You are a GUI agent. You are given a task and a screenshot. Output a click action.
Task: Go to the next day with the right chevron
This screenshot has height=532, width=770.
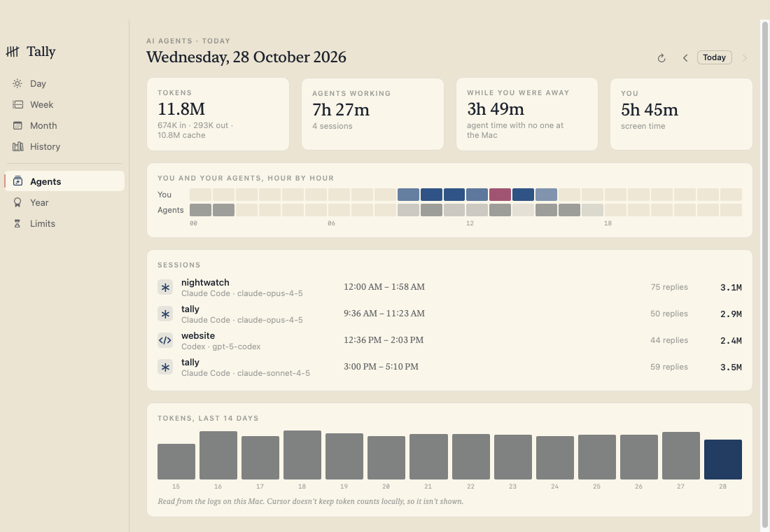[x=745, y=58]
